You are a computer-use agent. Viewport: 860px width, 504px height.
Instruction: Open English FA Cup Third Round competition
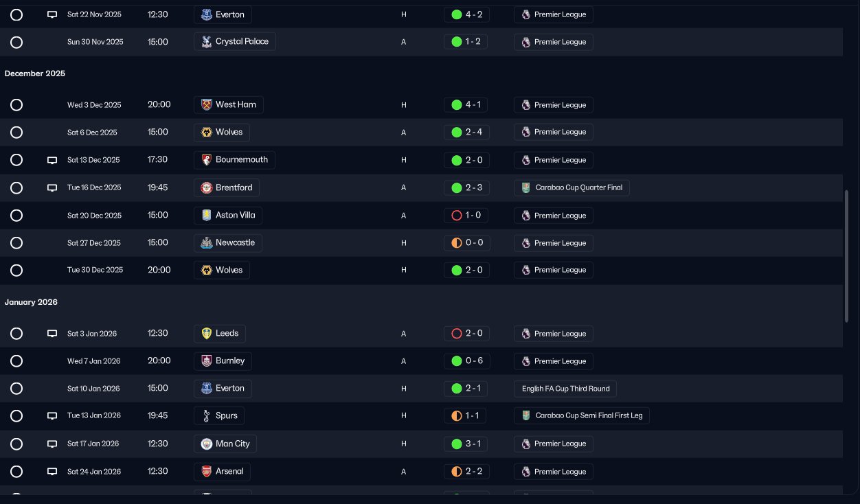565,389
